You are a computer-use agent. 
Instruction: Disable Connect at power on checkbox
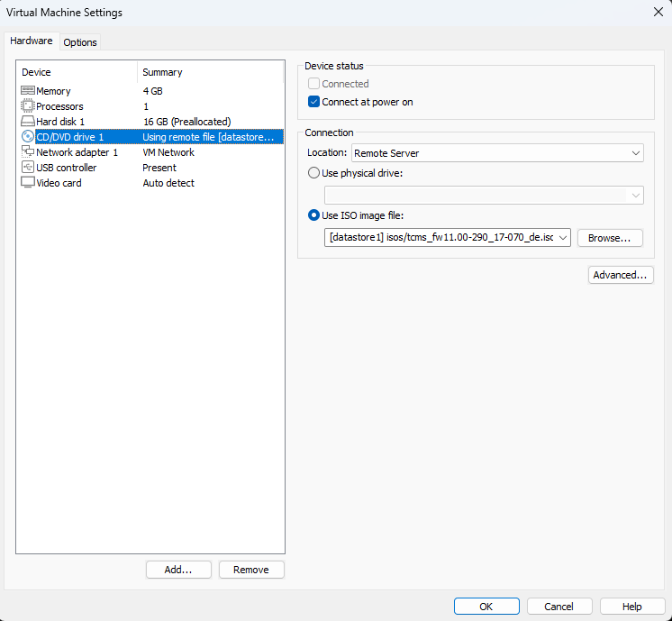coord(313,102)
